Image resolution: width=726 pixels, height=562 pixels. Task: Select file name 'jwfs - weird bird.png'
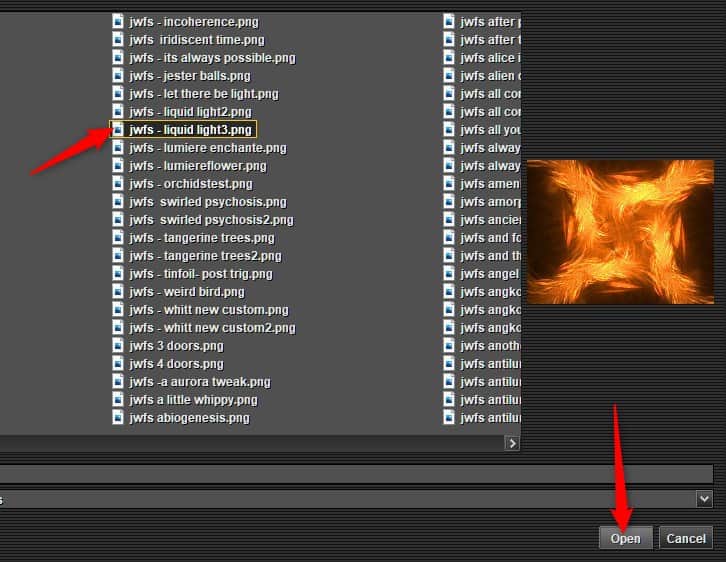click(187, 292)
